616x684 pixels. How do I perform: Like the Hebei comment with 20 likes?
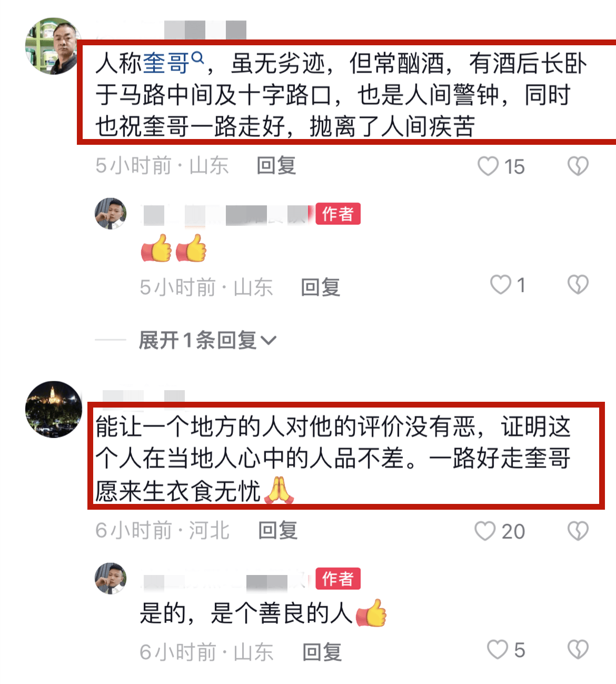[485, 531]
